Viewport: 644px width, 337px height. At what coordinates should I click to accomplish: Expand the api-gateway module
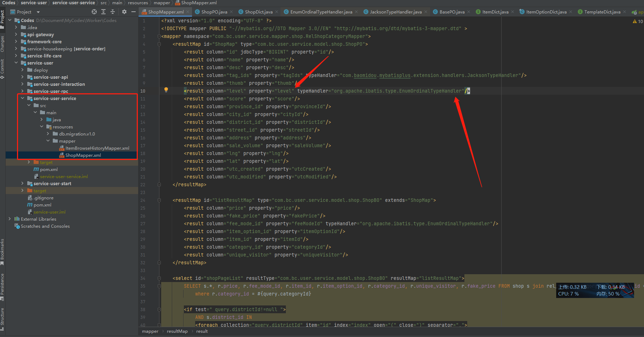16,34
